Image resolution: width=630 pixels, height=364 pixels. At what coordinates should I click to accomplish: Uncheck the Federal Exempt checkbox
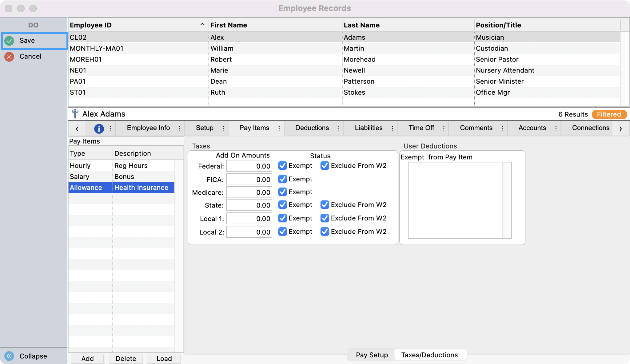282,166
